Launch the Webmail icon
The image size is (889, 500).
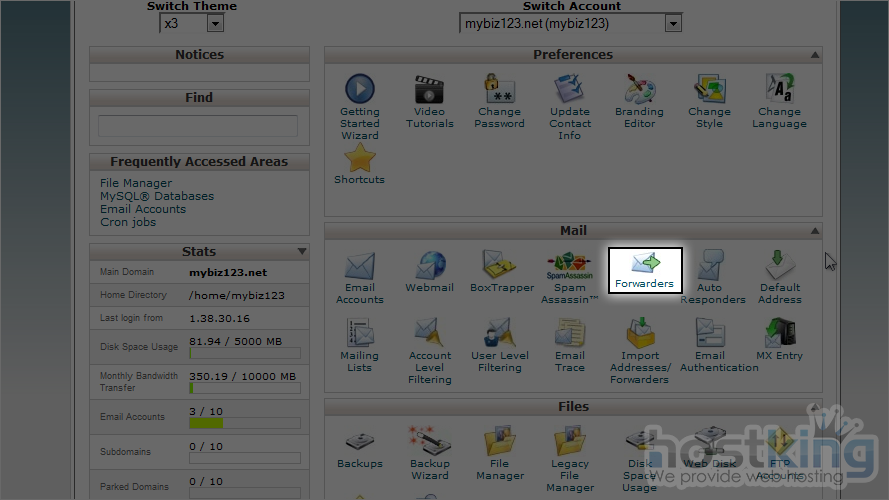429,271
